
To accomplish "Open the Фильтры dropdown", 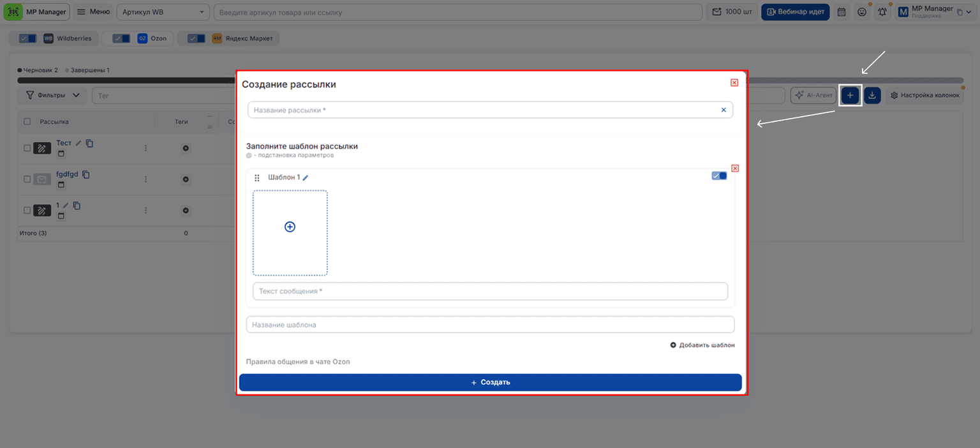I will click(x=52, y=95).
